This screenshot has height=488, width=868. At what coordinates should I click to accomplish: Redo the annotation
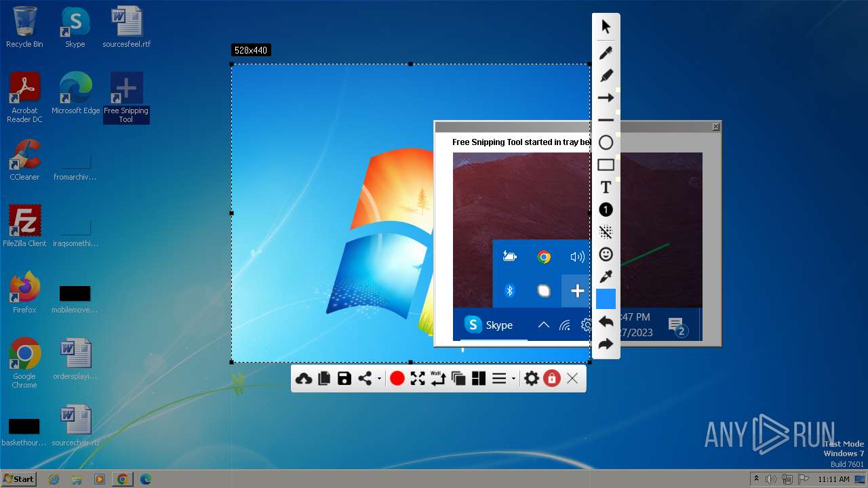606,344
